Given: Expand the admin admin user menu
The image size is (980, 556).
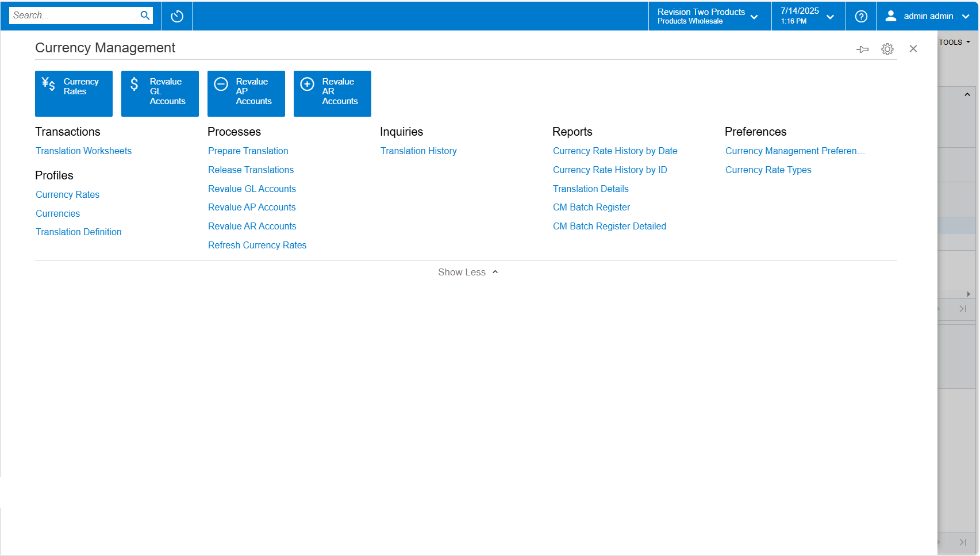Looking at the screenshot, I should tap(927, 16).
